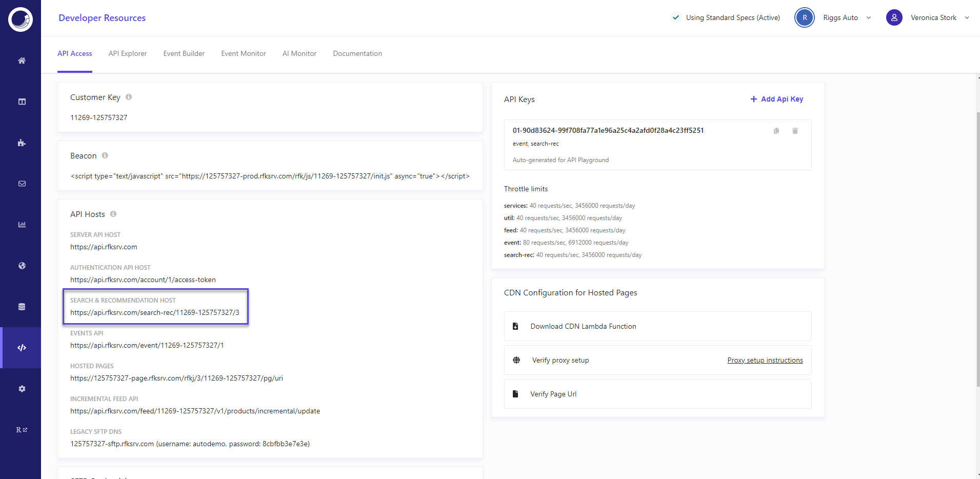Viewport: 980px width, 479px height.
Task: Select the API key string 01-90d83624
Action: coord(608,130)
